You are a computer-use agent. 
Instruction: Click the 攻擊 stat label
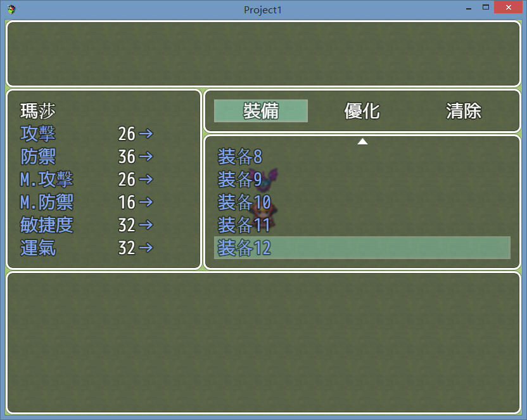(37, 134)
